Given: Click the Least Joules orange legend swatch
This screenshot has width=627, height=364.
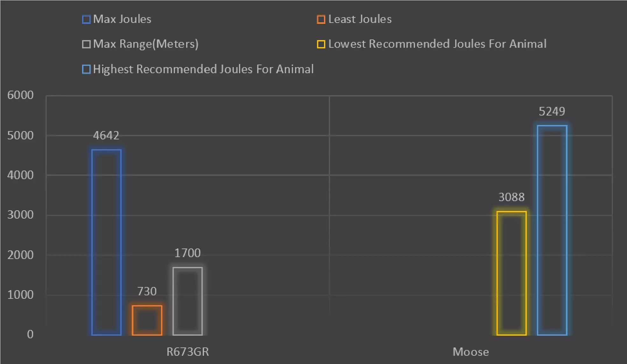Looking at the screenshot, I should coord(321,20).
